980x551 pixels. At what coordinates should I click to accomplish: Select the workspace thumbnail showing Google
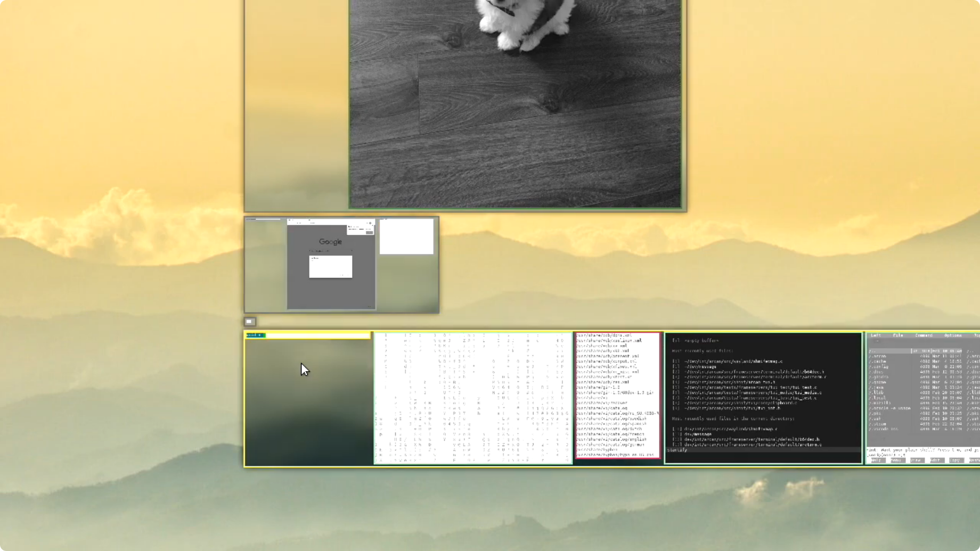[x=341, y=265]
